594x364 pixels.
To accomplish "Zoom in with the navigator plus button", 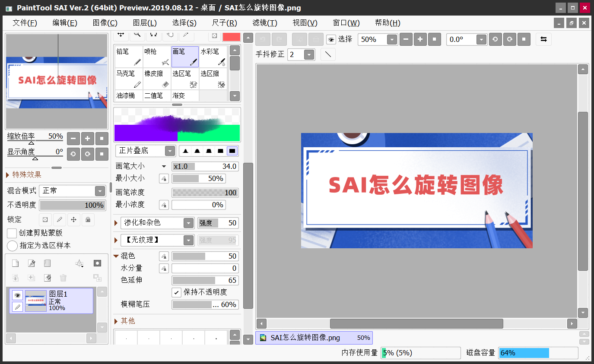I will click(87, 139).
